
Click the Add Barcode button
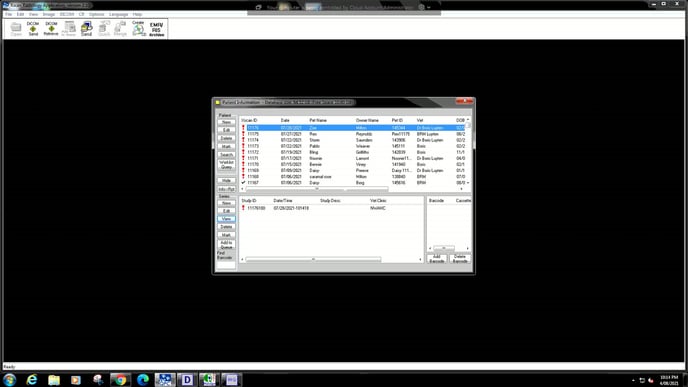(437, 259)
